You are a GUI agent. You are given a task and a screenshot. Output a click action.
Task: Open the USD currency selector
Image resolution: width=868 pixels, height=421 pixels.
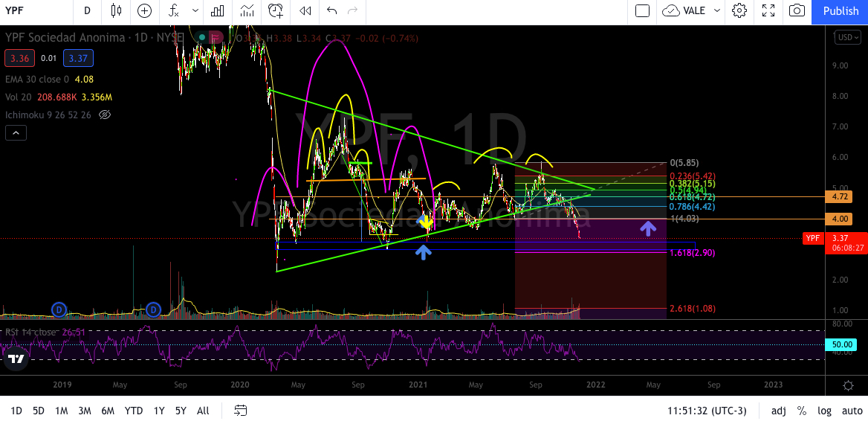[846, 38]
